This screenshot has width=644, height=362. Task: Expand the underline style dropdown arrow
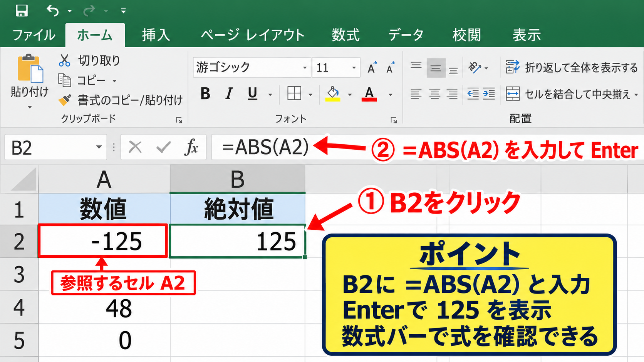[270, 95]
